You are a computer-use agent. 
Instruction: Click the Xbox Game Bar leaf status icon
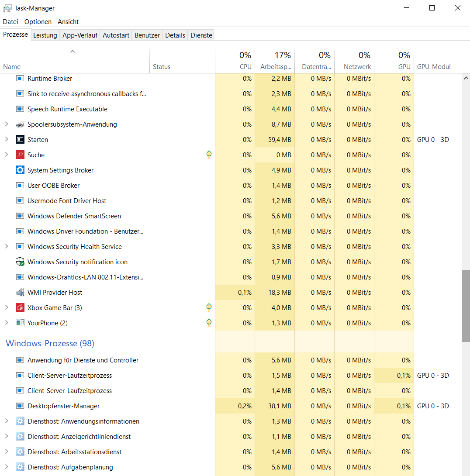point(209,307)
